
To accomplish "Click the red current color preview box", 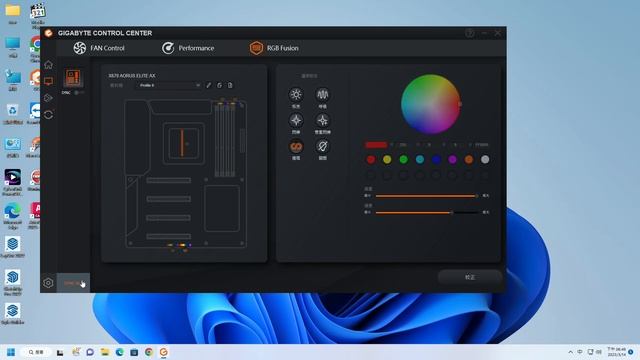I will tap(376, 144).
